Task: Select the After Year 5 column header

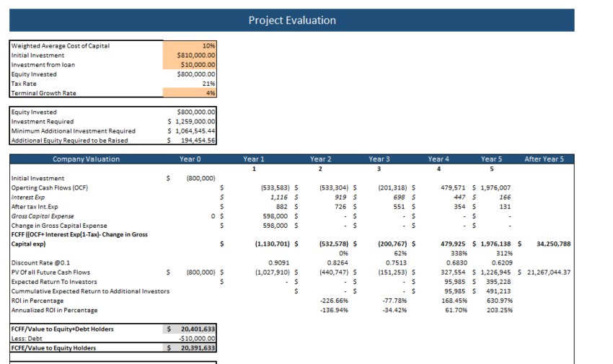Action: pos(544,159)
